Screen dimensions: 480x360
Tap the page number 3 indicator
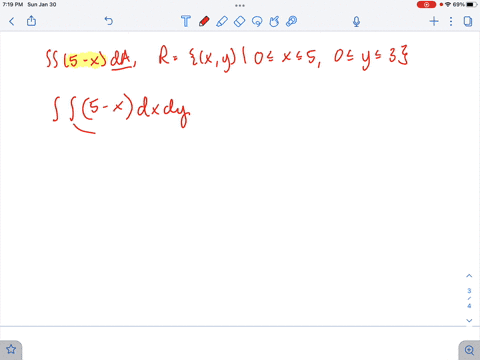469,291
